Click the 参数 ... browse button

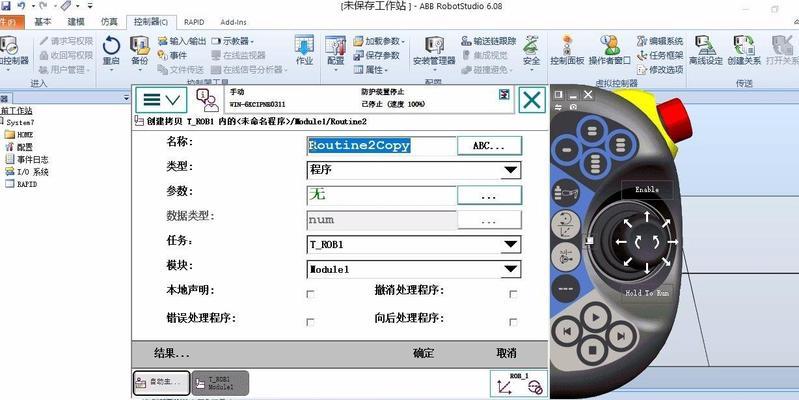[489, 195]
